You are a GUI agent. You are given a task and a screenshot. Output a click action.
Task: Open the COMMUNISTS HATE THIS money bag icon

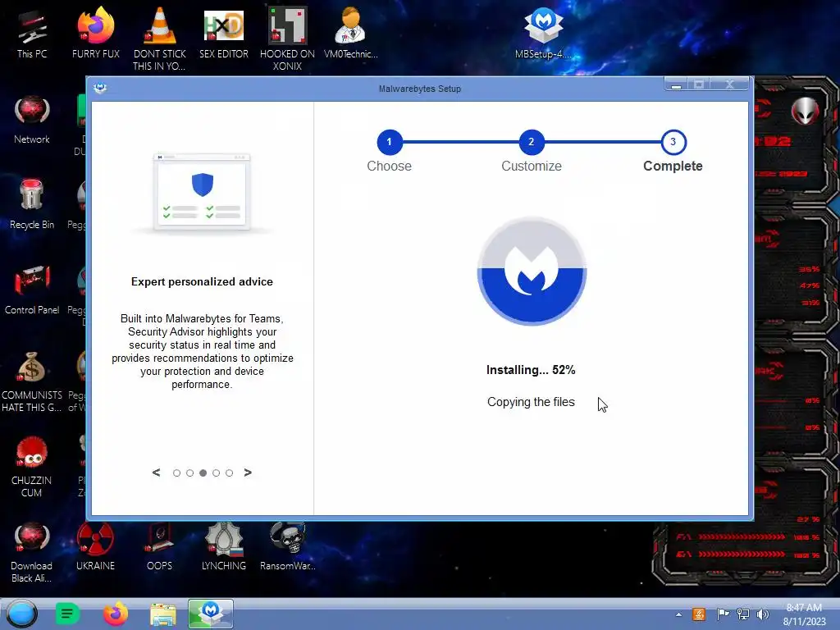(32, 381)
